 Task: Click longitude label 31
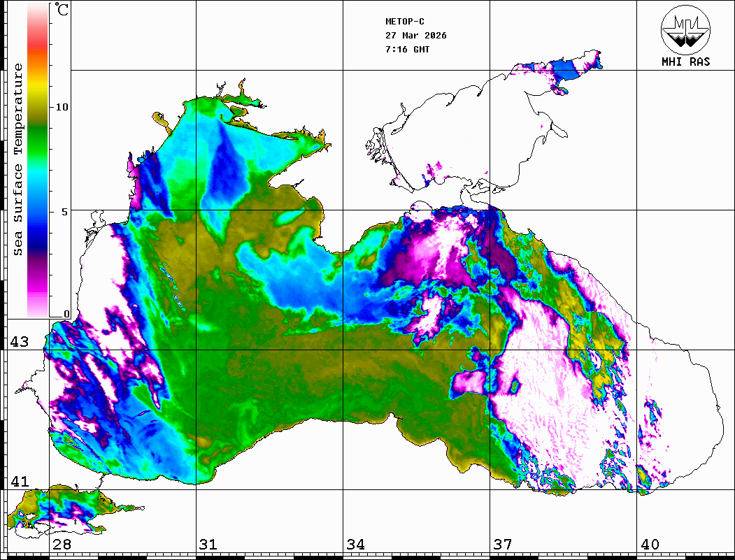tap(208, 545)
